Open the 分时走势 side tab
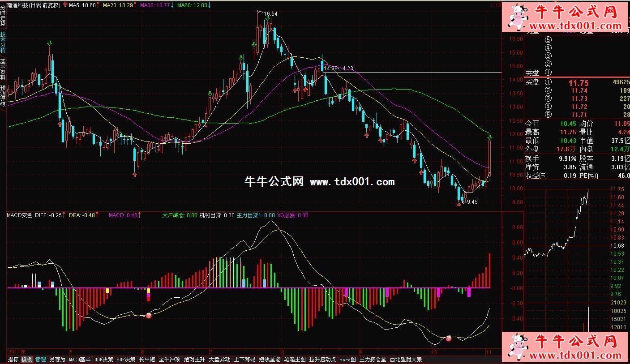This screenshot has height=364, width=630. point(3,17)
